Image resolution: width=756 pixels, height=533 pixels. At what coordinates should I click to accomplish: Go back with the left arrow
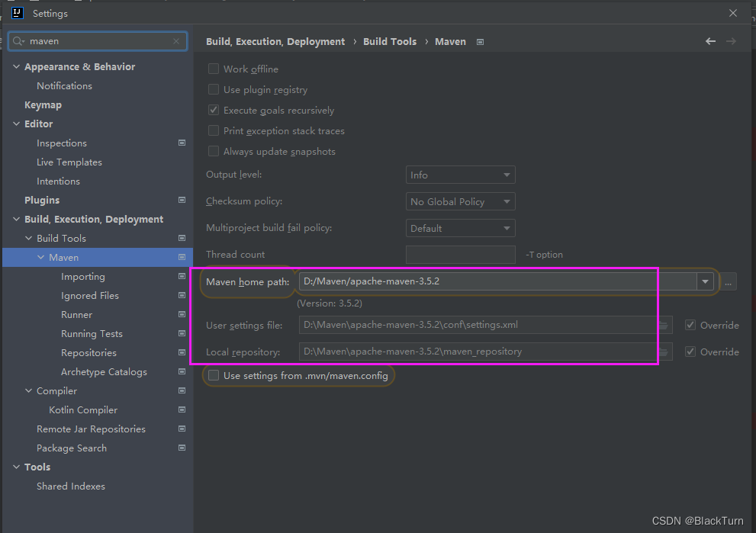710,41
